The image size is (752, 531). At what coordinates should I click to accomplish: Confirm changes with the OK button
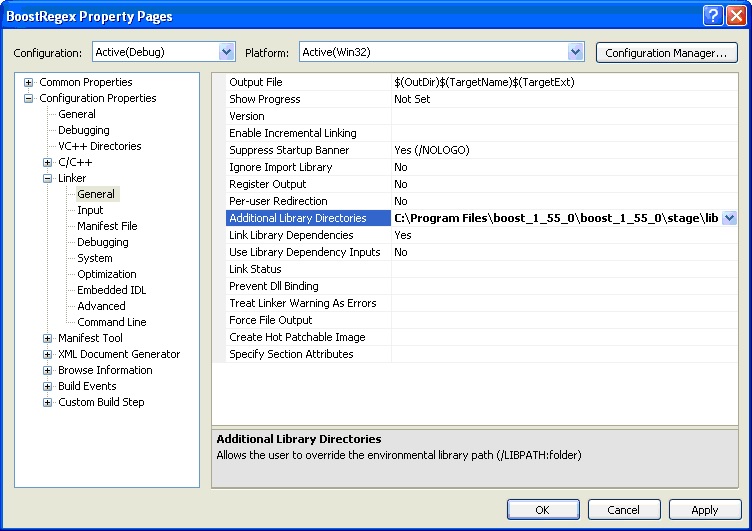click(x=543, y=509)
